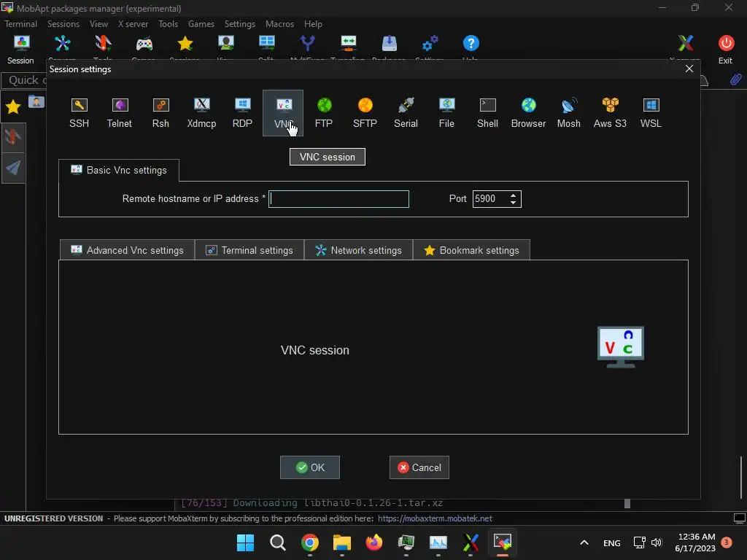This screenshot has height=560, width=747.
Task: Click the Session toolbar button
Action: tap(21, 50)
